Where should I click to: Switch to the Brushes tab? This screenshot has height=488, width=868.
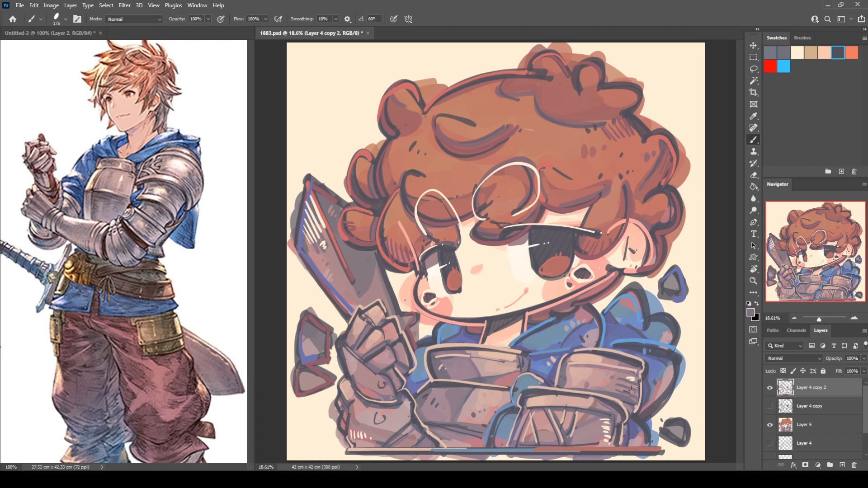pos(802,38)
